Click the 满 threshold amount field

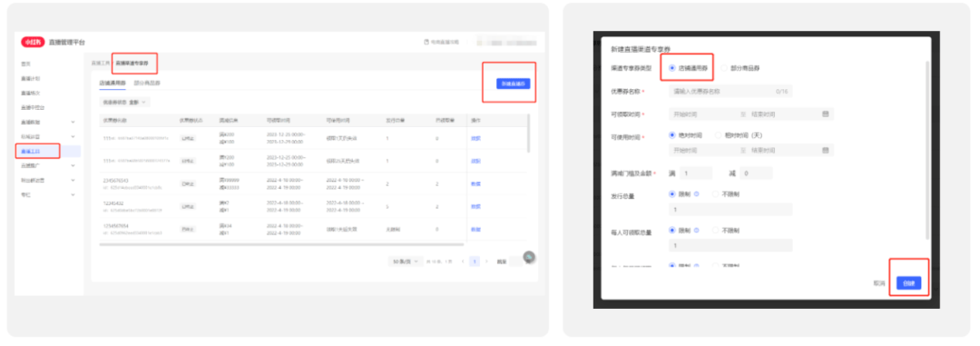(x=696, y=173)
